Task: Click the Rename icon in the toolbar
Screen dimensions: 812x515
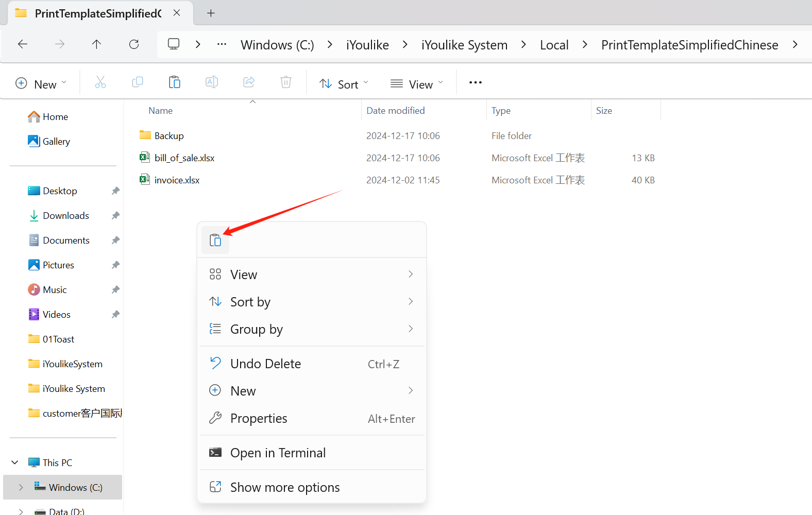Action: pos(212,82)
